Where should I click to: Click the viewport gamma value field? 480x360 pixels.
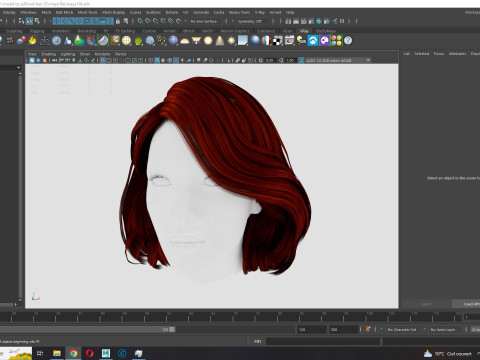pos(290,60)
